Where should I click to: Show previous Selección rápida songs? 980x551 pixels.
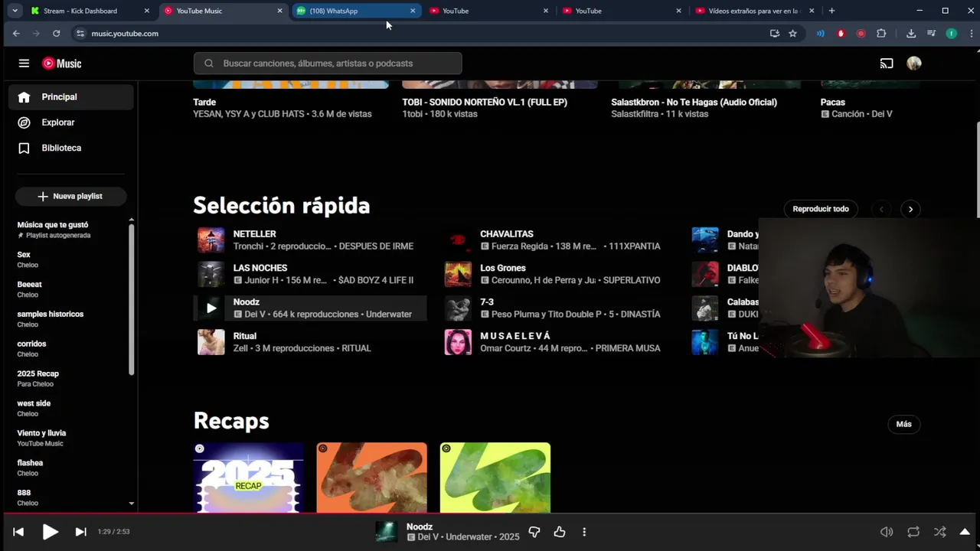(881, 209)
